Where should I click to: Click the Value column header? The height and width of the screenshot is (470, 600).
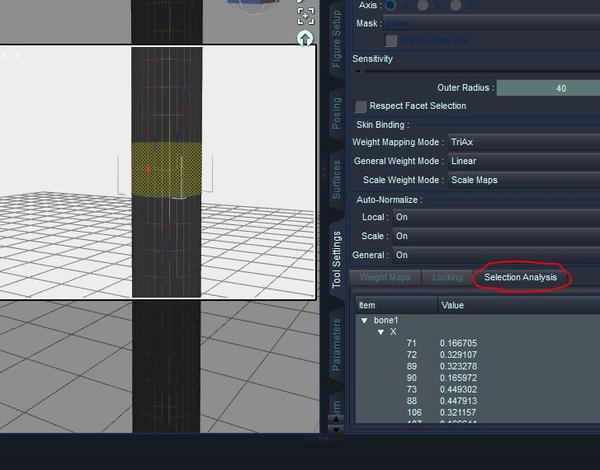(519, 305)
